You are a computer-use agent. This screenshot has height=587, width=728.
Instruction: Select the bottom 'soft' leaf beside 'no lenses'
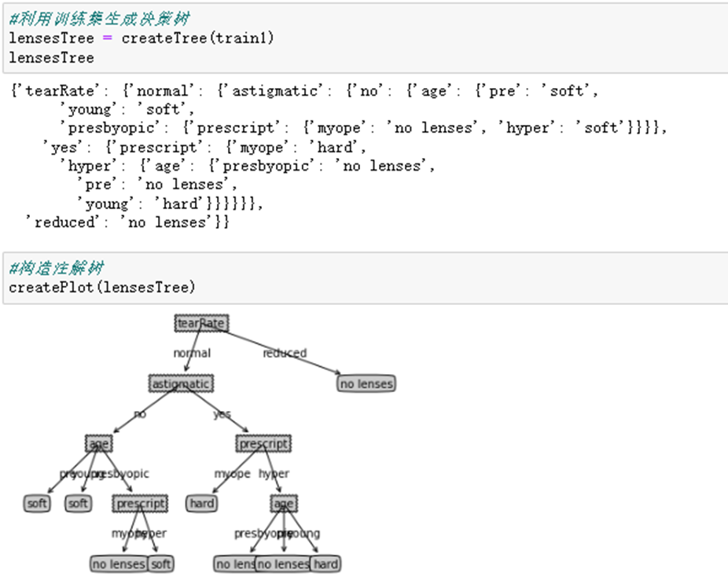(160, 563)
